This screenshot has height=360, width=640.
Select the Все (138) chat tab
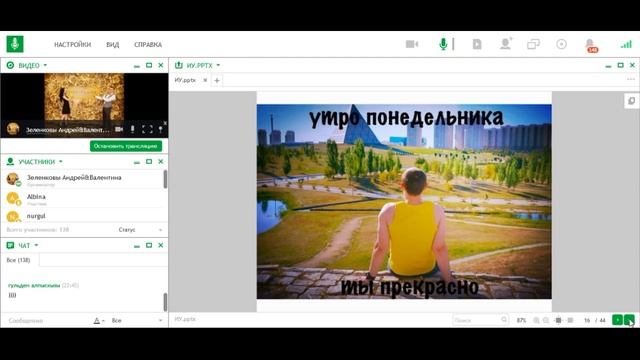[19, 260]
